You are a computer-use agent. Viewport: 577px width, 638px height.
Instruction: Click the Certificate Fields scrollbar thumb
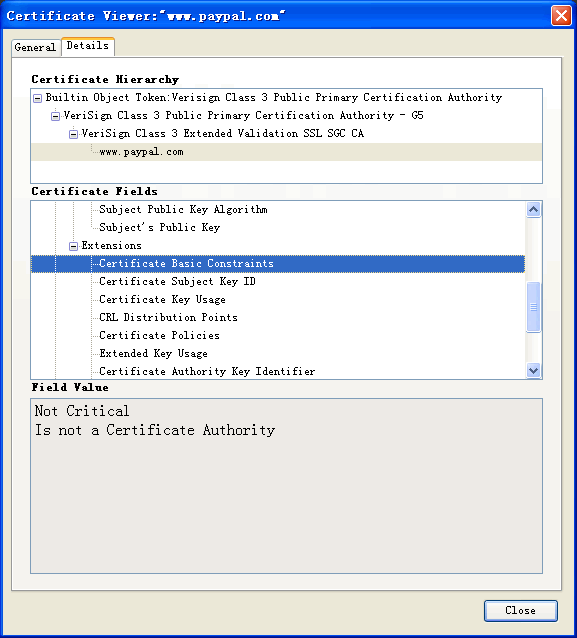pyautogui.click(x=533, y=307)
